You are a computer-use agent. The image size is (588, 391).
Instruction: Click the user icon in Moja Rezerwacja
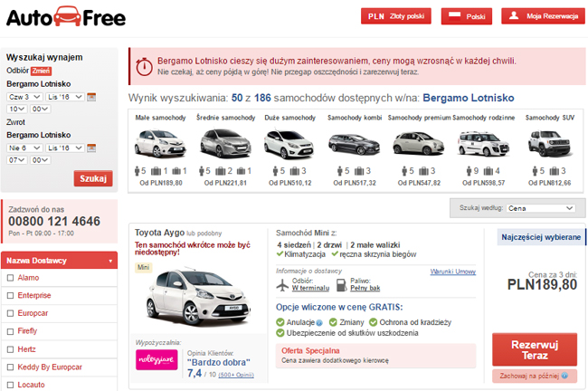click(x=514, y=15)
